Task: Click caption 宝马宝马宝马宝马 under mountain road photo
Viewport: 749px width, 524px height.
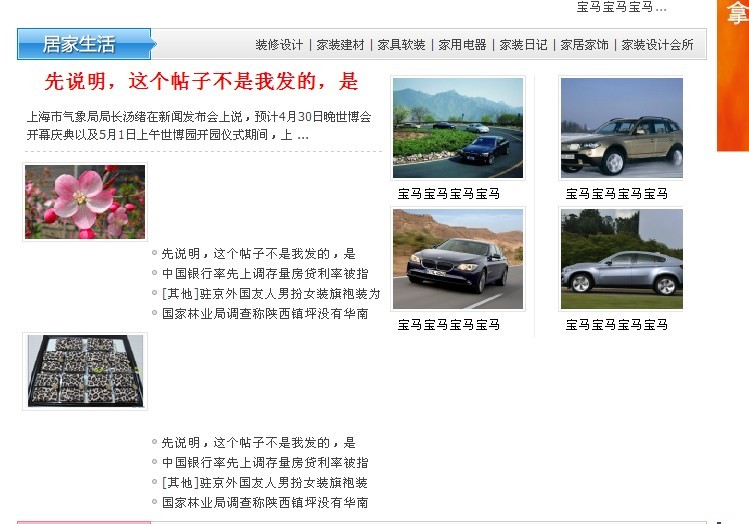Action: pyautogui.click(x=449, y=193)
